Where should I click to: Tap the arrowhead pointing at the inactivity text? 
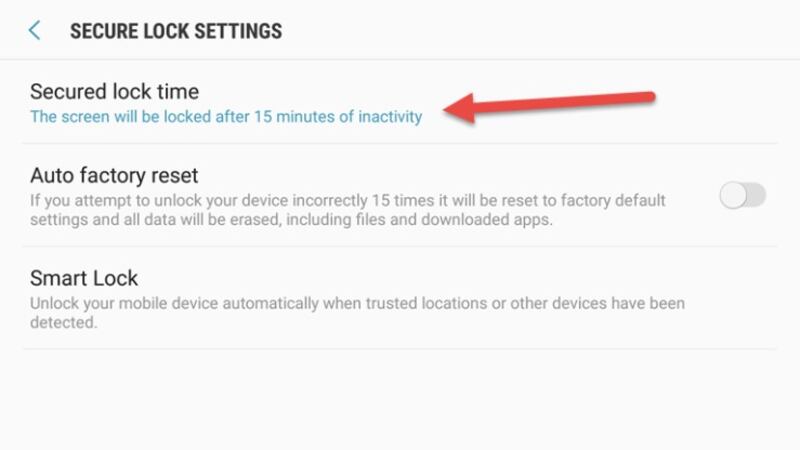(x=459, y=108)
